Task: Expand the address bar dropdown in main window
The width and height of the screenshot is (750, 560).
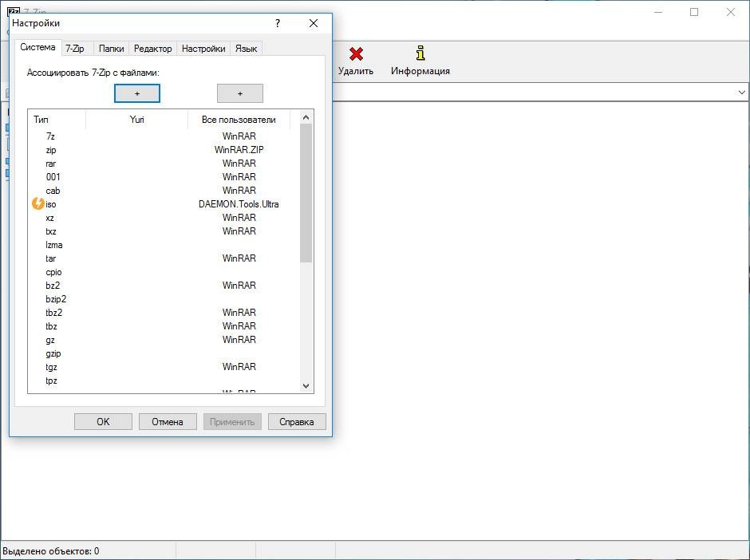Action: pos(741,93)
